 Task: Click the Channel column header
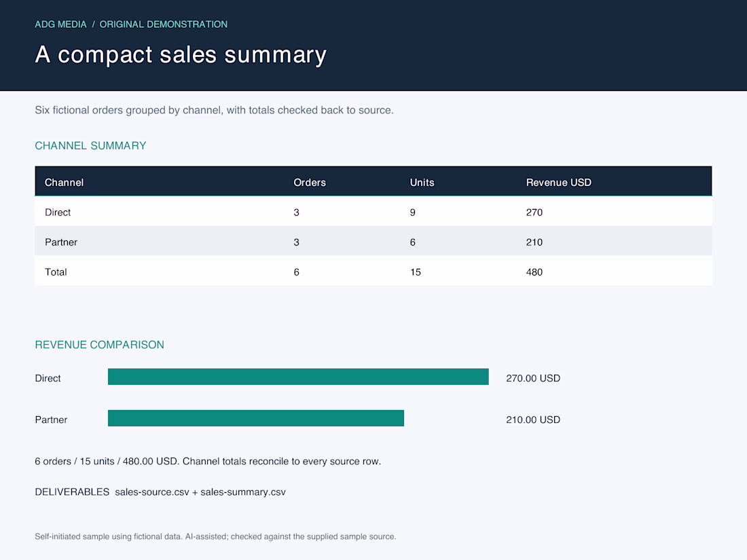[x=65, y=183]
